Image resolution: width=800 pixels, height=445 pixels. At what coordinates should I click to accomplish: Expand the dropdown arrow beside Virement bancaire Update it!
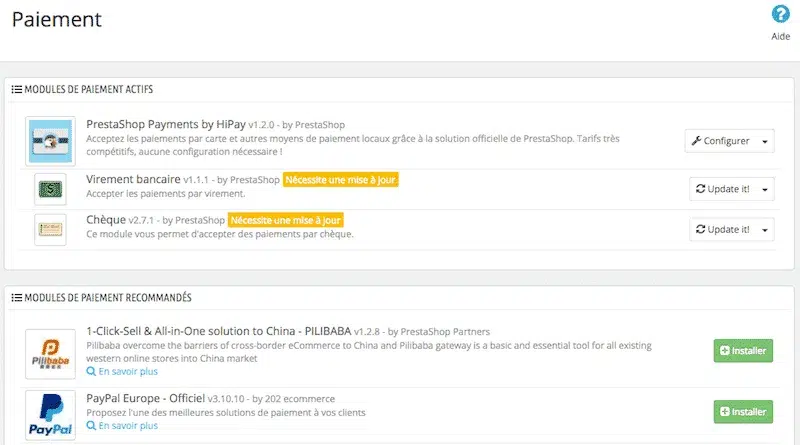pos(765,189)
